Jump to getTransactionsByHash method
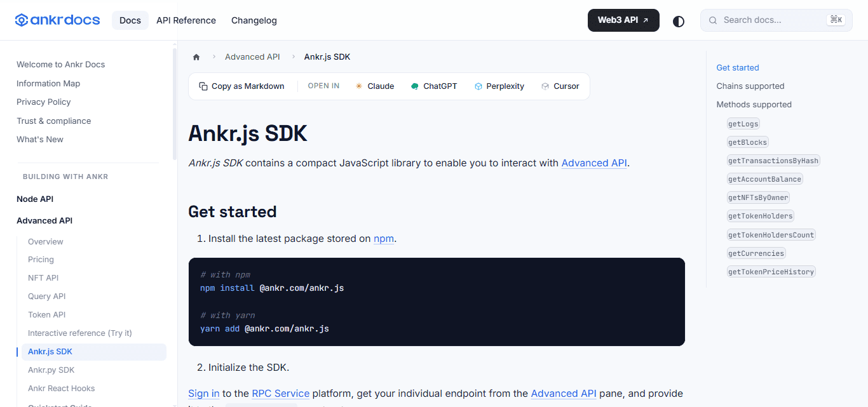 tap(773, 161)
